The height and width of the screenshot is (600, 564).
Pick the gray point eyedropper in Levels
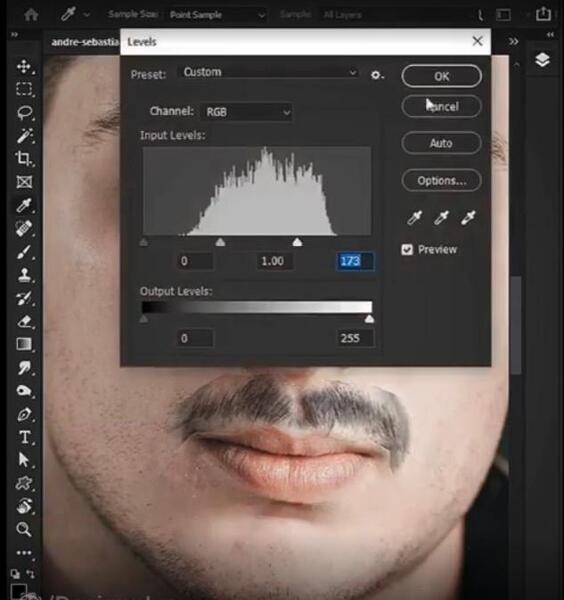441,217
